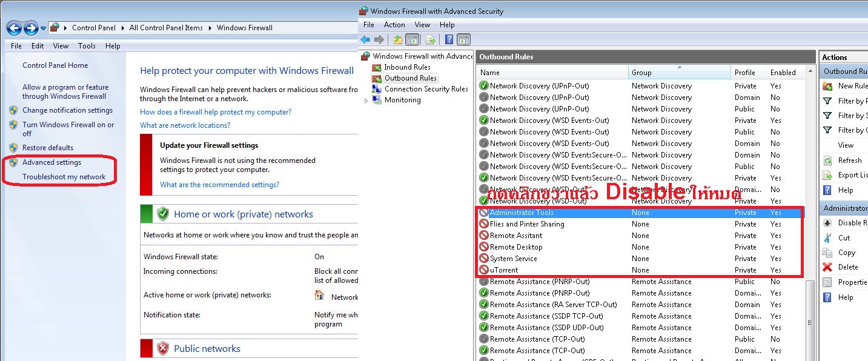Select Inbound Rules in console tree
The image size is (868, 361).
[x=407, y=67]
